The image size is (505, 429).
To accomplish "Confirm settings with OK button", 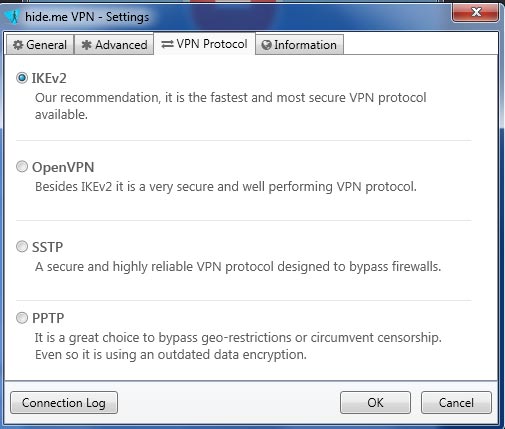I will tap(375, 403).
